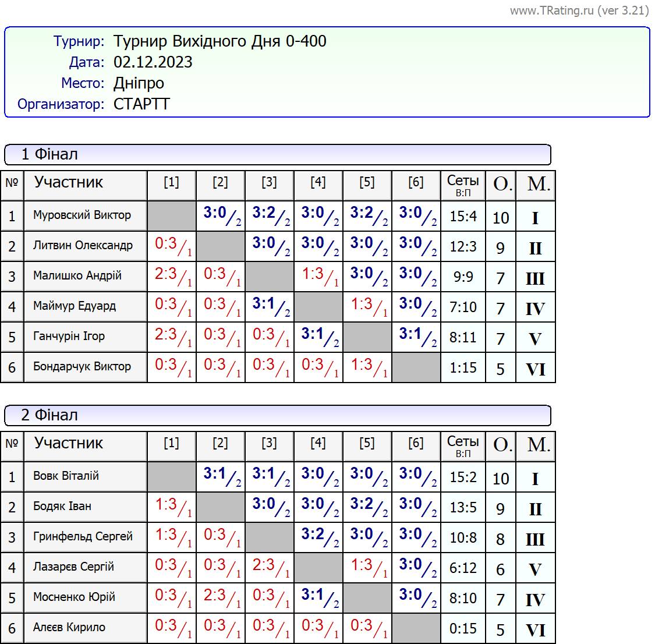655x644 pixels.
Task: Select participant Литвин Олександр
Action: tap(83, 245)
